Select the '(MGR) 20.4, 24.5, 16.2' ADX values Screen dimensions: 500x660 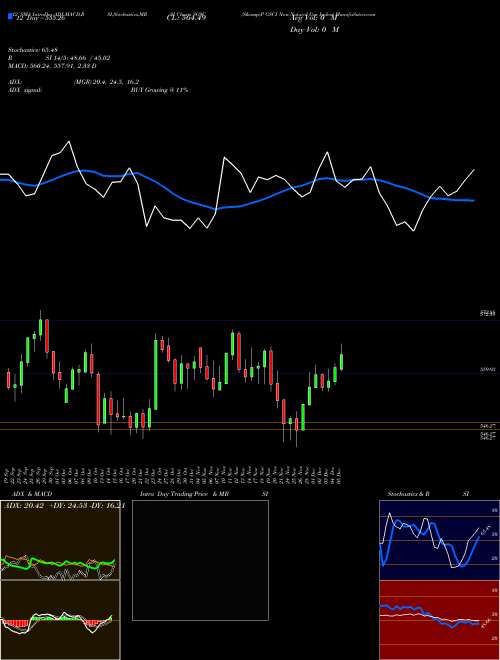pyautogui.click(x=106, y=82)
